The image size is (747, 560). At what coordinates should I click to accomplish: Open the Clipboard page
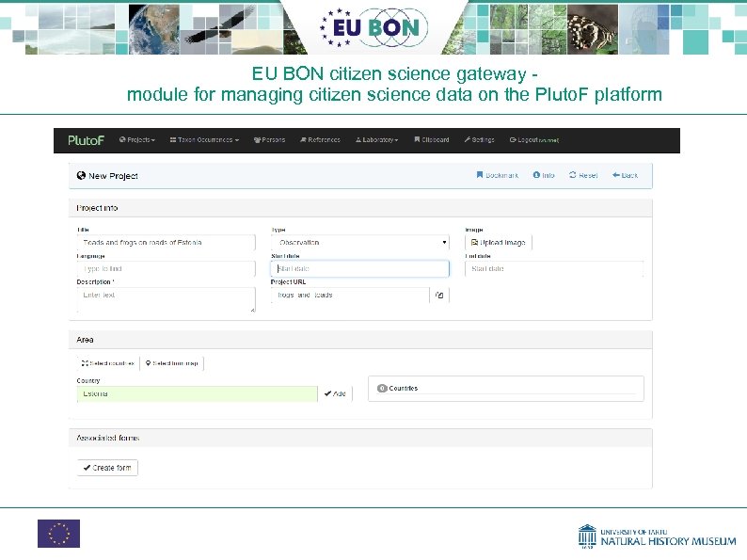point(432,139)
